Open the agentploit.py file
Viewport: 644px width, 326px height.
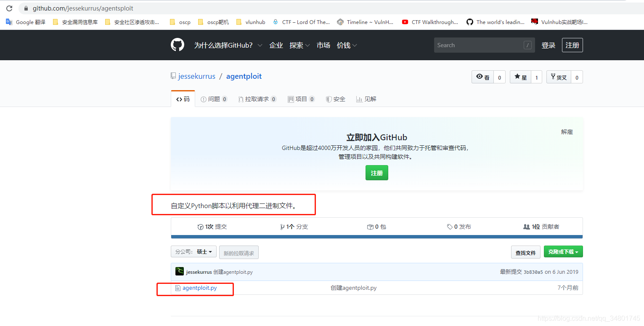pyautogui.click(x=199, y=288)
